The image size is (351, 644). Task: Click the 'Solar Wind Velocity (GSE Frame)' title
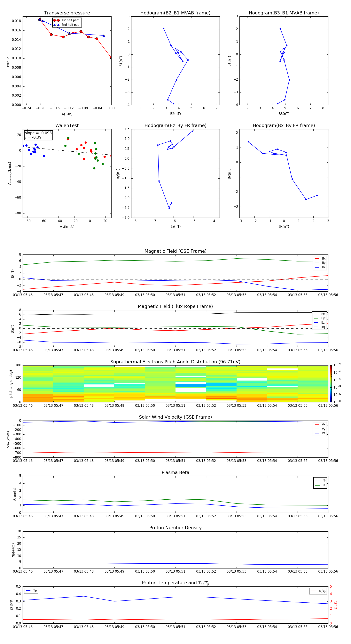(175, 417)
